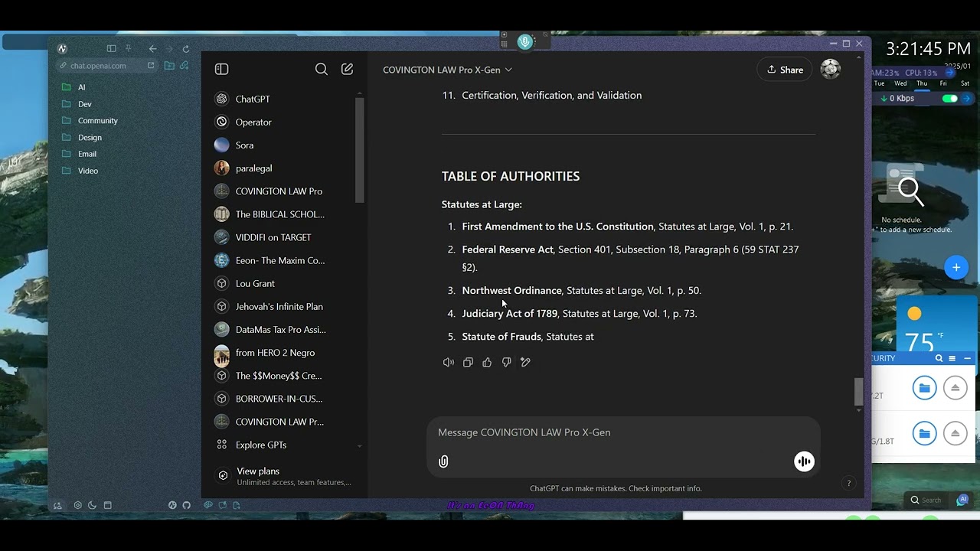
Task: Eject the second drive in security widget
Action: [955, 434]
